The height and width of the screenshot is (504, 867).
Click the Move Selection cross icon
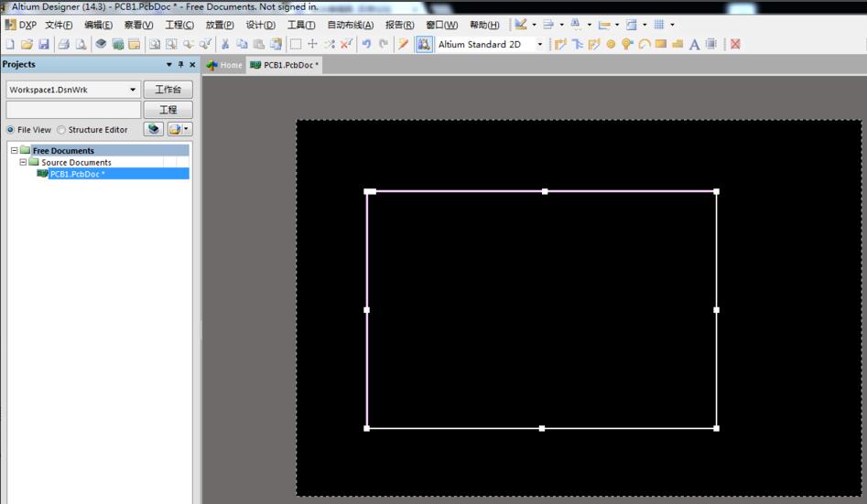(x=312, y=44)
